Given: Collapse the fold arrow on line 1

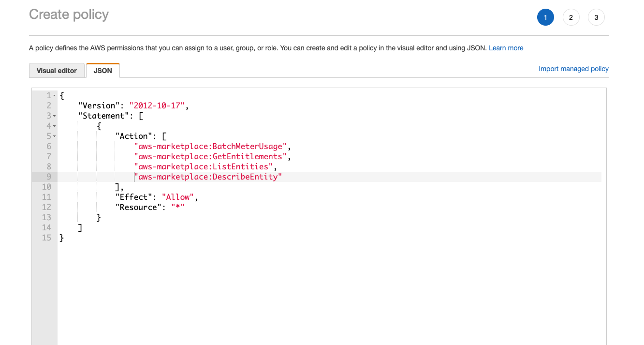Looking at the screenshot, I should click(x=55, y=96).
